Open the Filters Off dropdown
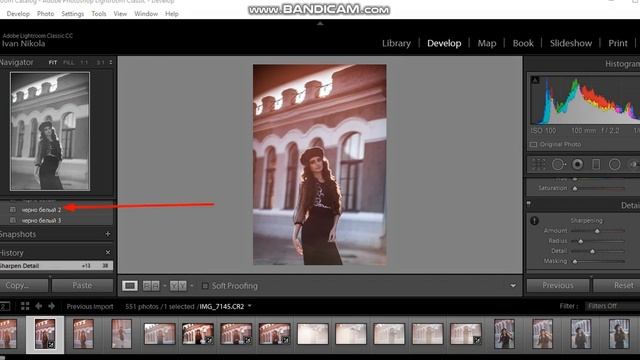Screen dimensions: 640x360 coord(612,306)
